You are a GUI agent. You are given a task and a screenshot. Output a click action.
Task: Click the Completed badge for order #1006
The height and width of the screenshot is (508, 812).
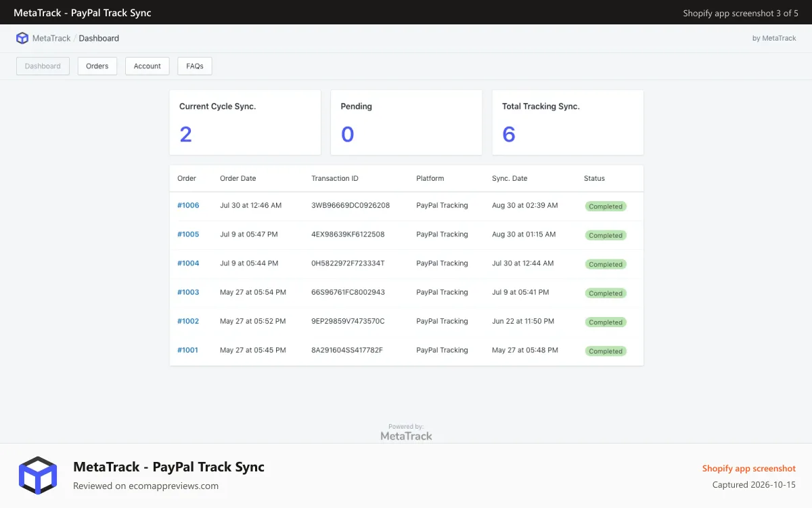coord(606,207)
